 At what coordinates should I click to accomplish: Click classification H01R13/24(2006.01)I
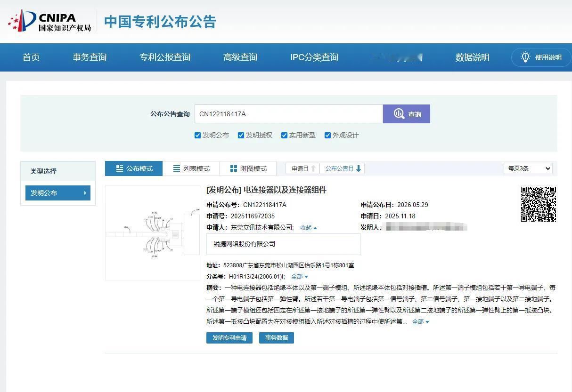(257, 277)
